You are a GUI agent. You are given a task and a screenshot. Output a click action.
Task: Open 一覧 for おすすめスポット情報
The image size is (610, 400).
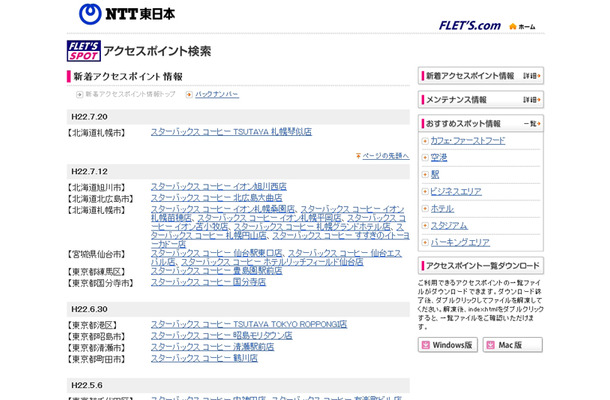point(532,124)
